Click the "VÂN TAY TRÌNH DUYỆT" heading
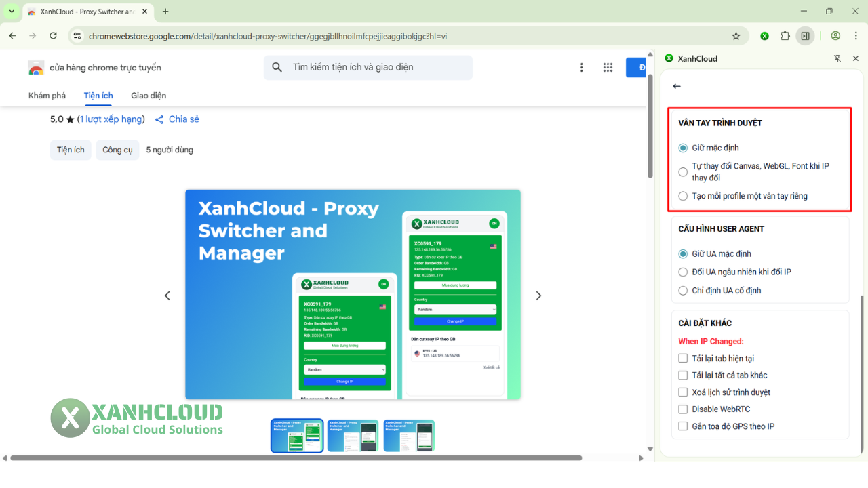The width and height of the screenshot is (868, 488). (720, 123)
